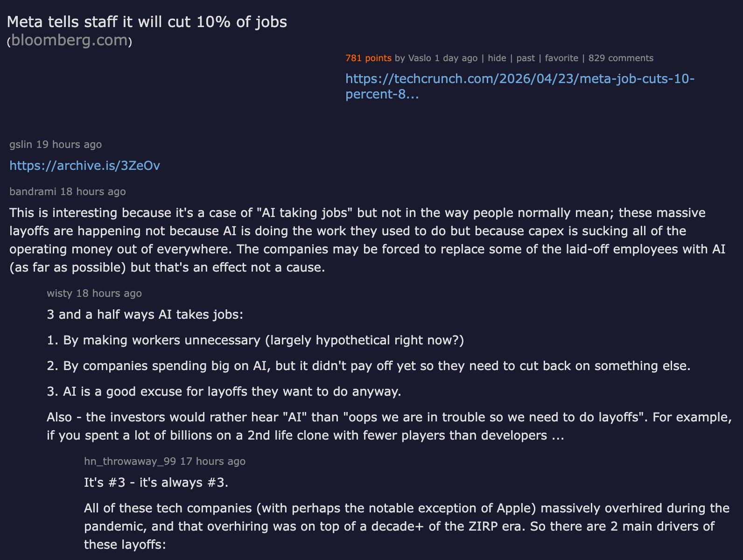
Task: Open the techcrunch.com article link
Action: 520,86
